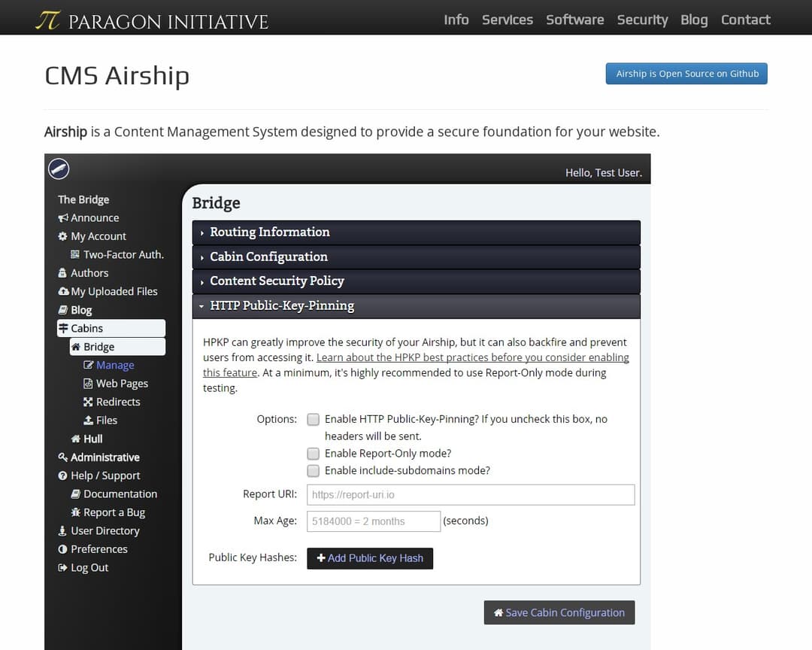
Task: Enable the HTTP Public-Key-Pinning checkbox
Action: pos(313,419)
